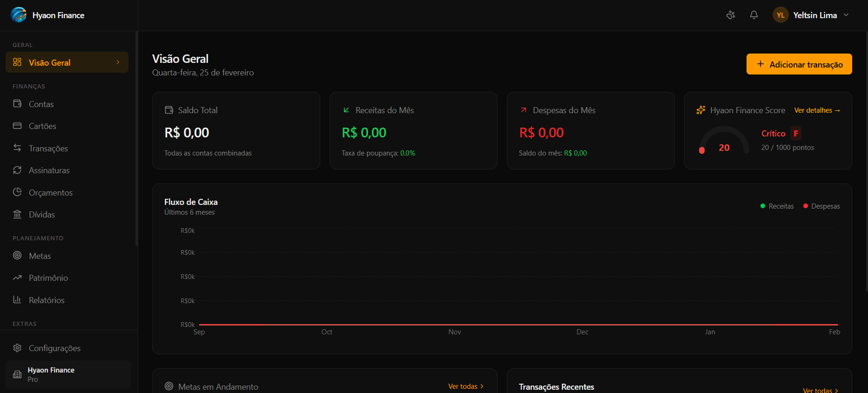Click the F grade badge
The image size is (868, 393).
(x=796, y=133)
